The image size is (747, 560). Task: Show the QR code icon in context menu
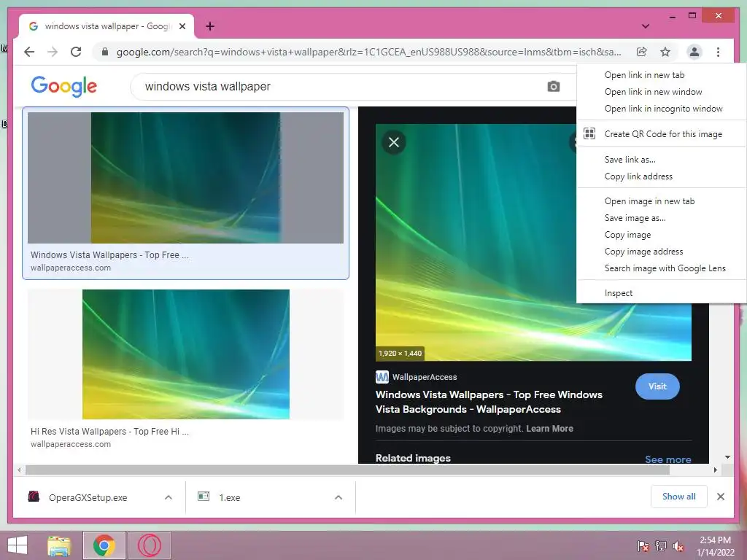click(x=589, y=134)
